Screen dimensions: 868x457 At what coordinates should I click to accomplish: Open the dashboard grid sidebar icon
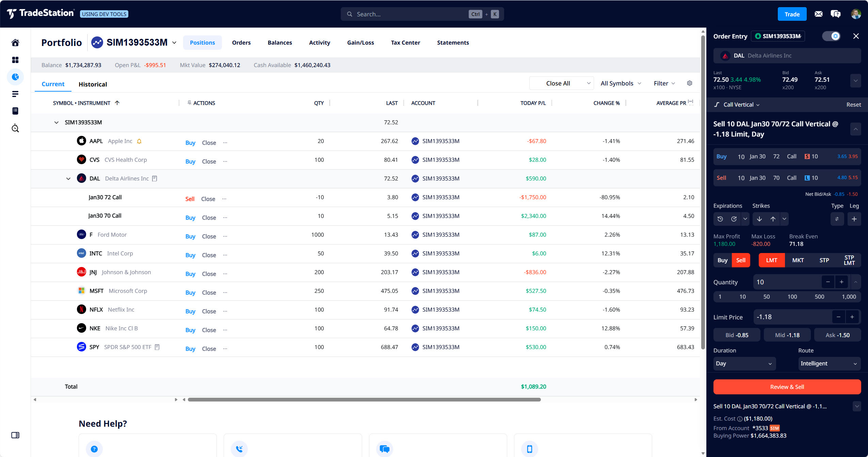point(15,60)
